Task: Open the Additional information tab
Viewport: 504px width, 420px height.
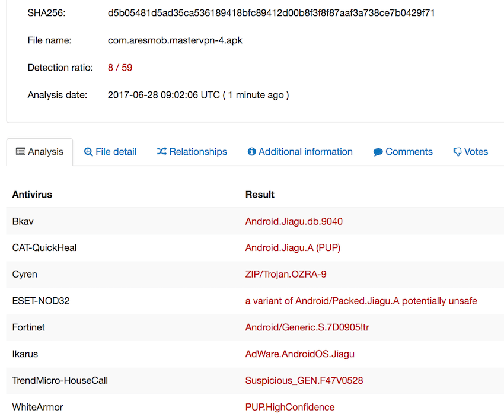Action: point(300,152)
